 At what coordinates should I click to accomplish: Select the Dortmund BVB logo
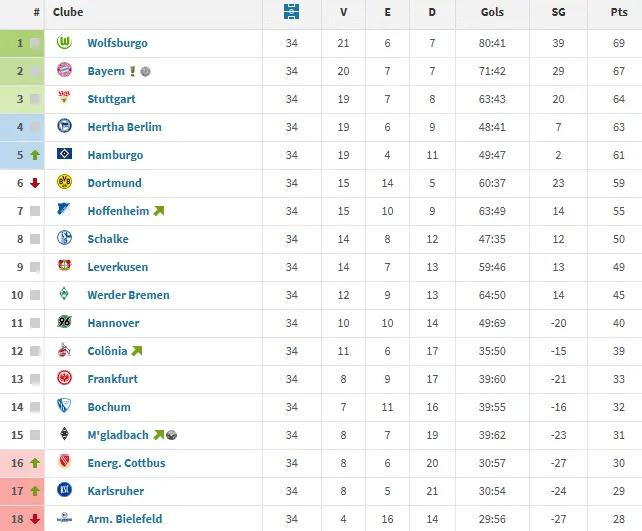click(64, 182)
